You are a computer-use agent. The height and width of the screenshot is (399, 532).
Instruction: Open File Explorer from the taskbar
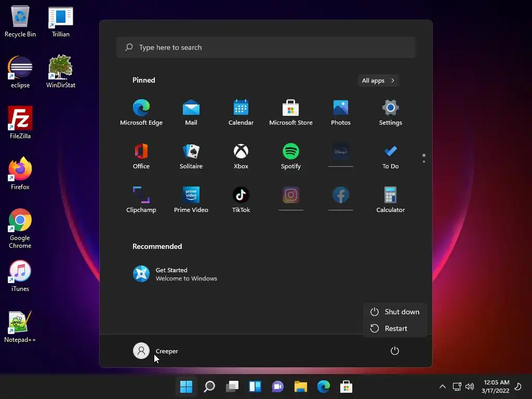pyautogui.click(x=301, y=387)
